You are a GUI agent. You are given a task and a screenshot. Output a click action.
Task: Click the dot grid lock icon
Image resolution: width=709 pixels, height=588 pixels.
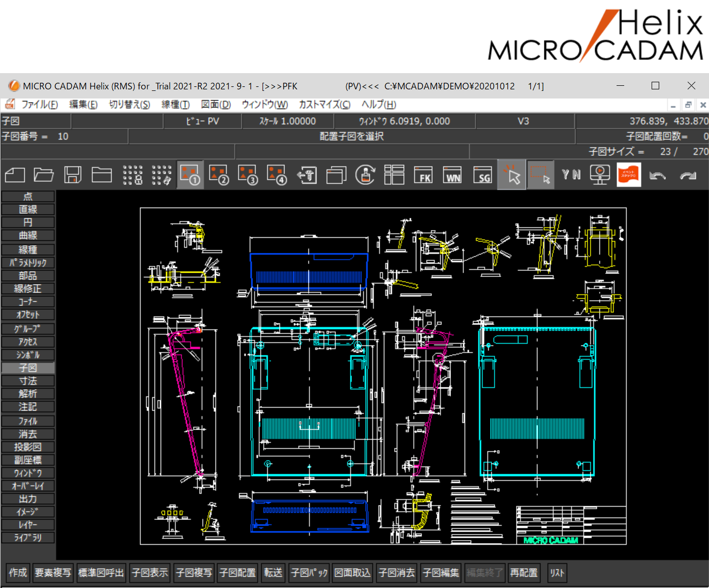133,175
